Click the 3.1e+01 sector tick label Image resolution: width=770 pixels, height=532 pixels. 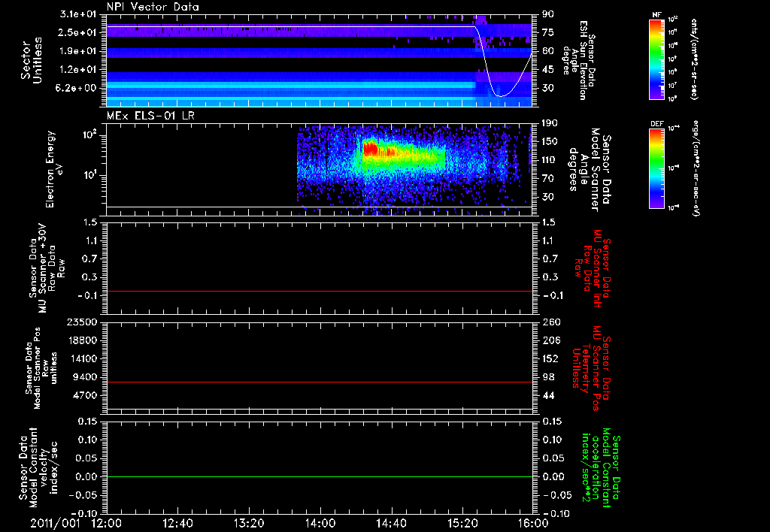pyautogui.click(x=78, y=14)
